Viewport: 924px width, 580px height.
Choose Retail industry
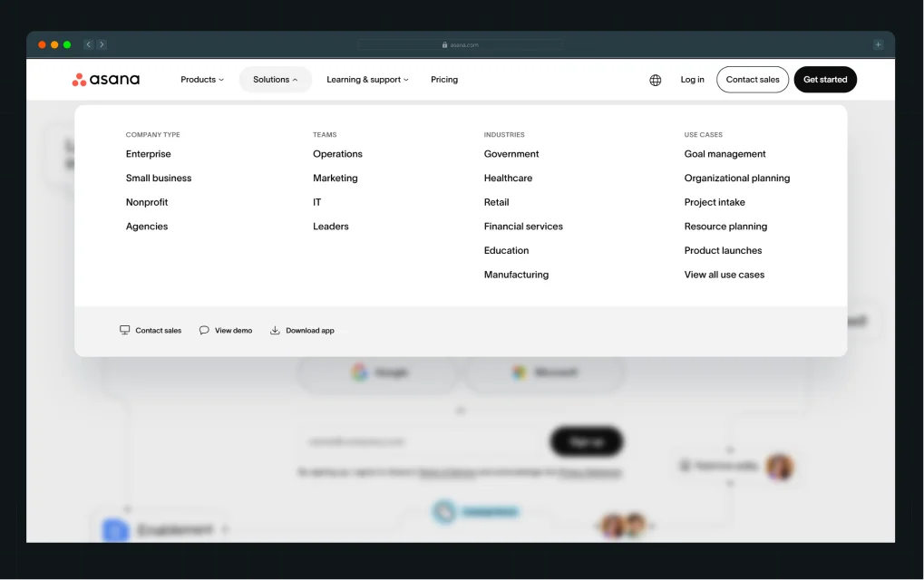497,202
